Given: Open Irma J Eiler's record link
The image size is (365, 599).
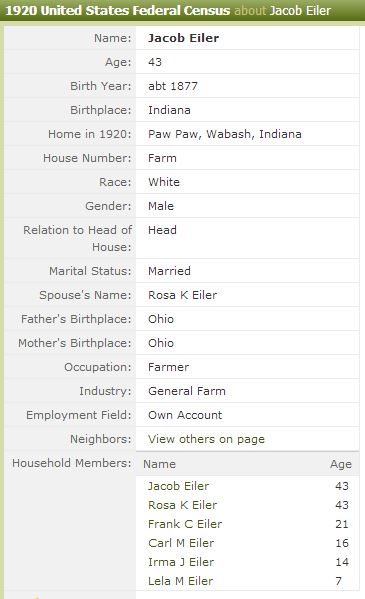Looking at the screenshot, I should pyautogui.click(x=181, y=562).
